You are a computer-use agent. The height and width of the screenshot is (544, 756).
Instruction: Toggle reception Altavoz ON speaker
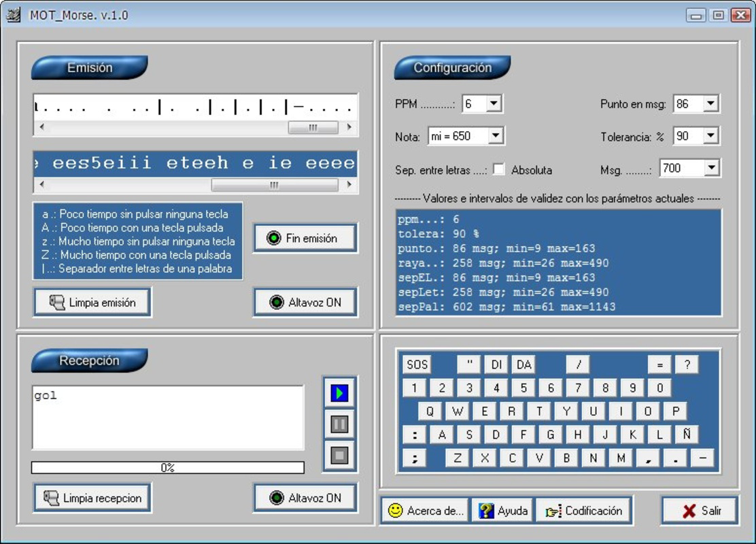[x=306, y=498]
